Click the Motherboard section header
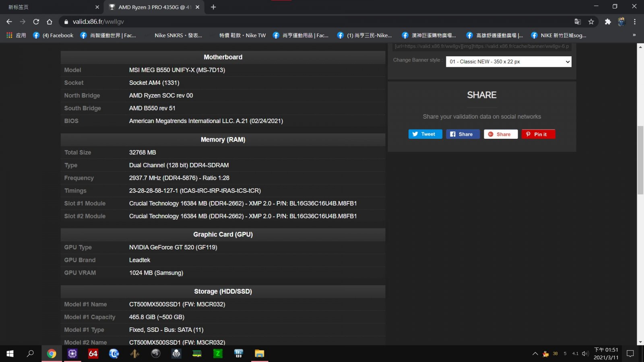The width and height of the screenshot is (644, 362). [223, 57]
